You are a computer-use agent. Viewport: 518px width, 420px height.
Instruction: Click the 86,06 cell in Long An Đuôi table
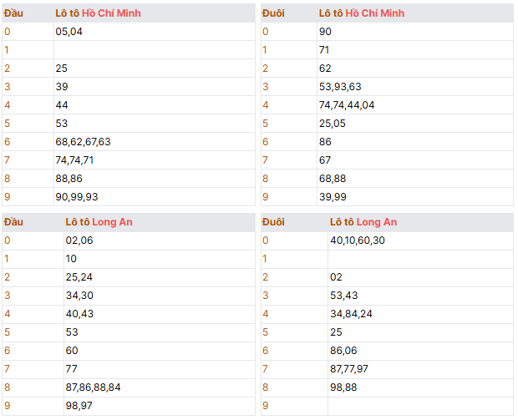coord(420,351)
